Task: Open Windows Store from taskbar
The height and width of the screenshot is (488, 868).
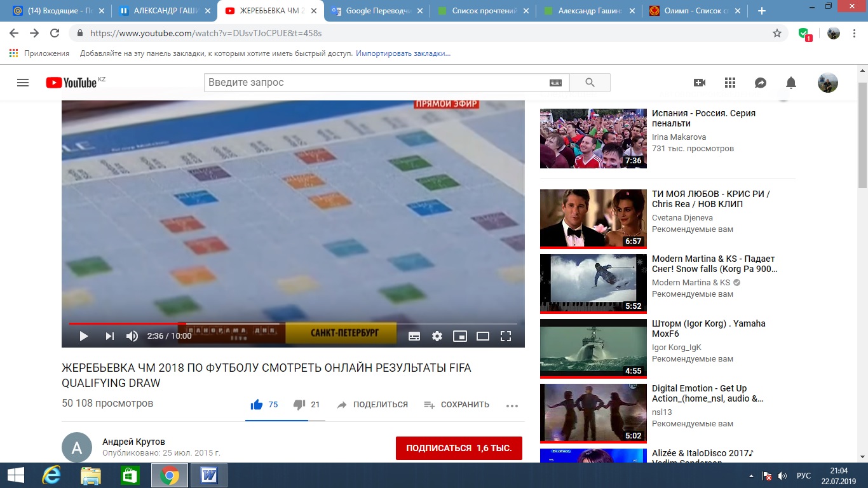Action: pyautogui.click(x=130, y=475)
